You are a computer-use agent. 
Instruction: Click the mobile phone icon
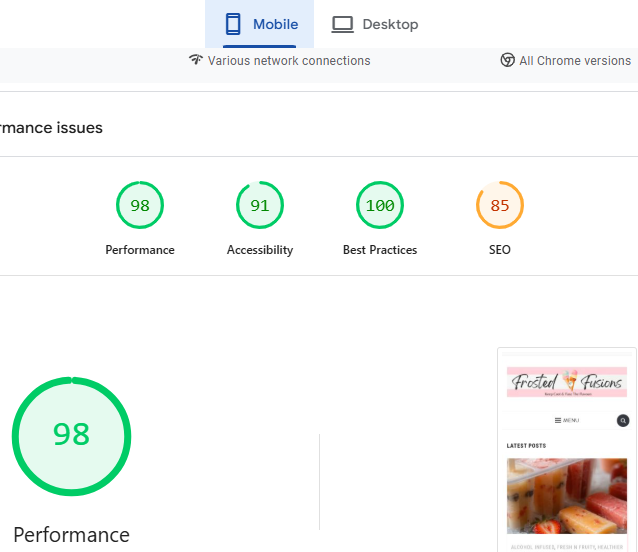point(233,24)
